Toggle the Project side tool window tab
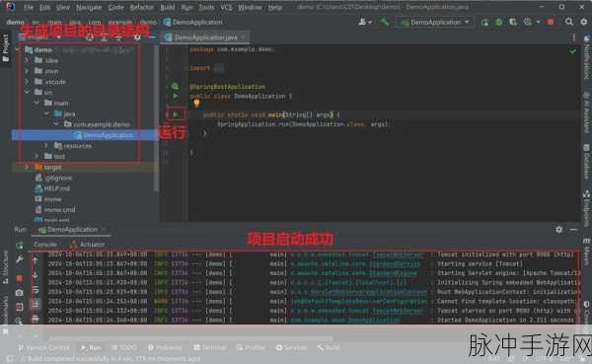The height and width of the screenshot is (364, 592). (5, 47)
